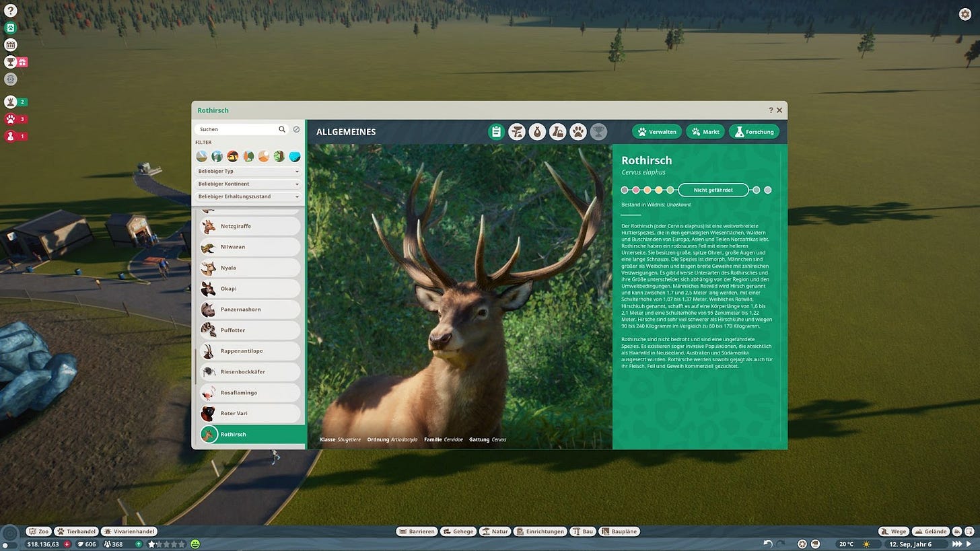Select the enrichment tab icon
The image size is (980, 551).
[x=557, y=132]
